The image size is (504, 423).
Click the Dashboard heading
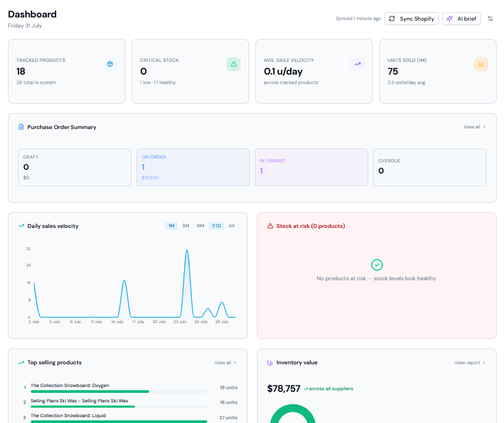coord(32,14)
